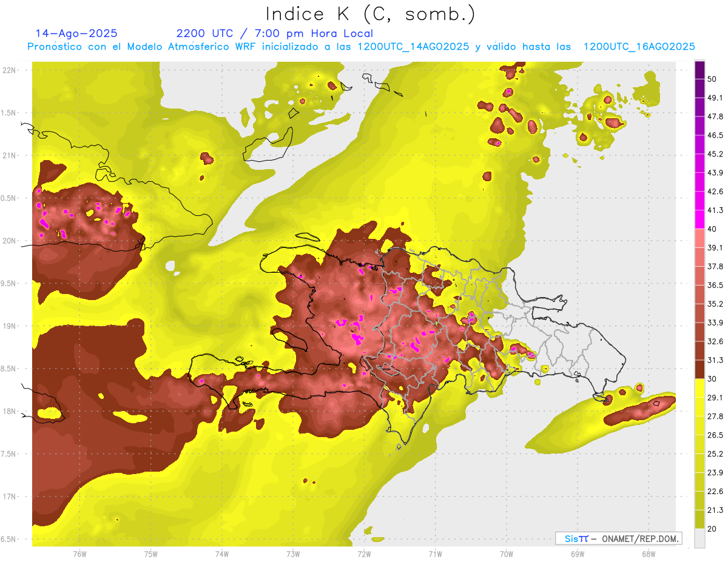
Task: Click the colorbar value '37.8'
Action: coord(715,267)
